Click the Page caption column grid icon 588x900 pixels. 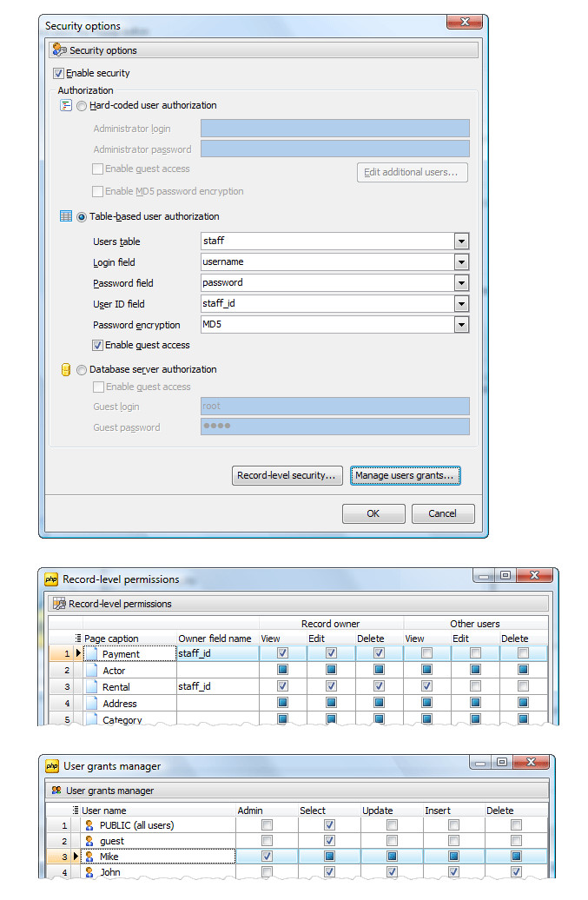click(78, 639)
